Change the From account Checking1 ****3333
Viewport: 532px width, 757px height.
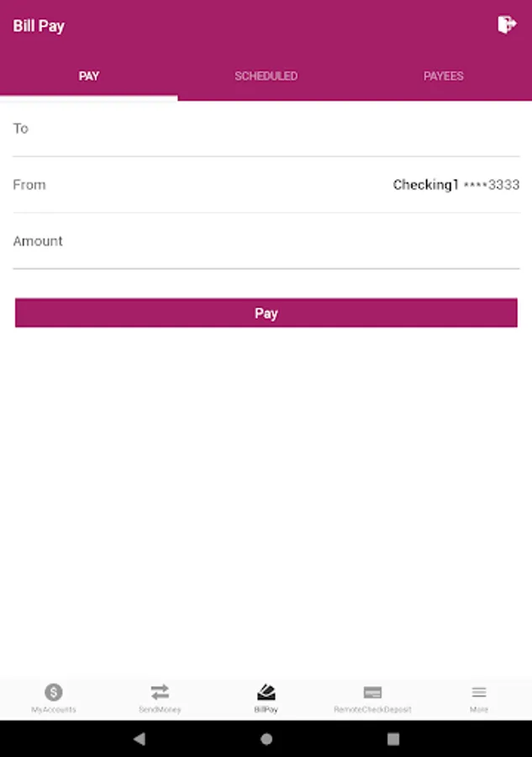(266, 184)
